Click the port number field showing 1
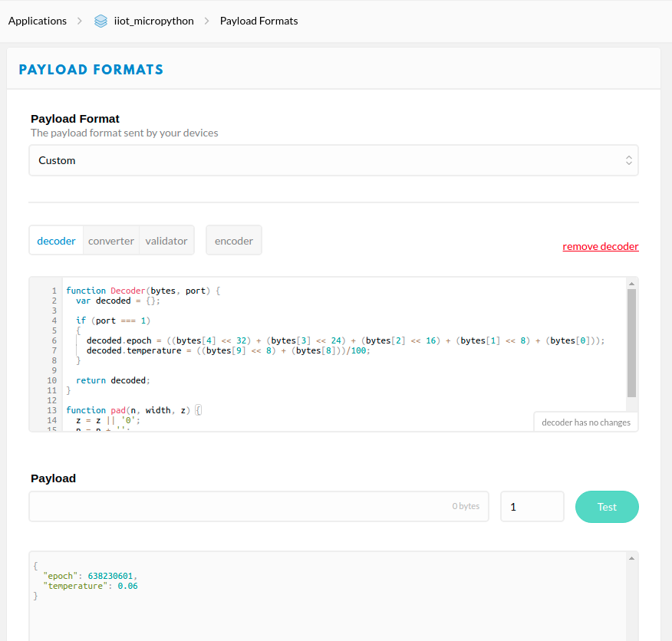The height and width of the screenshot is (641, 672). click(532, 506)
